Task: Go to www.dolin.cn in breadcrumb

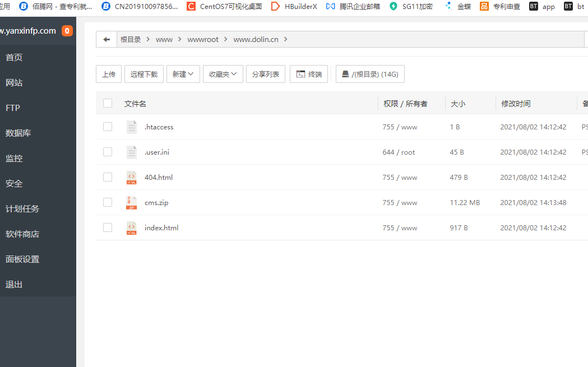Action: point(256,39)
